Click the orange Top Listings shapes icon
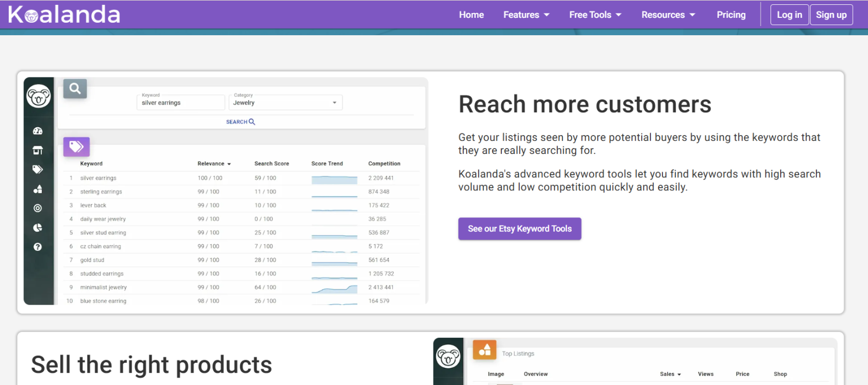 point(484,350)
